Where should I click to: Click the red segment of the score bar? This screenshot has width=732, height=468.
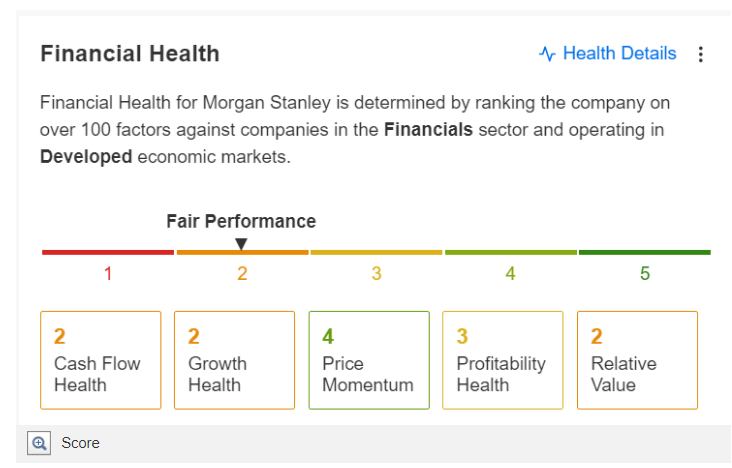[107, 252]
